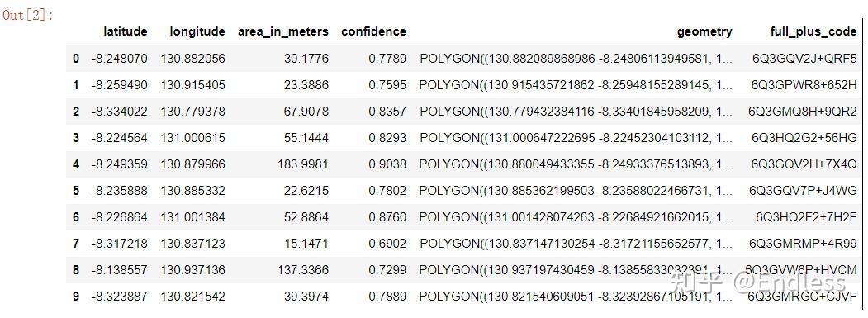Click confidence value 0.6902
Screen dimensions: 868x318
coord(387,244)
